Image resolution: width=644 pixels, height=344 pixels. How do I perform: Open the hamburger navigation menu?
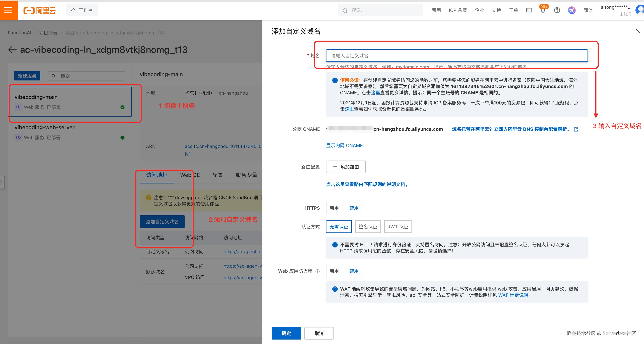pyautogui.click(x=9, y=10)
